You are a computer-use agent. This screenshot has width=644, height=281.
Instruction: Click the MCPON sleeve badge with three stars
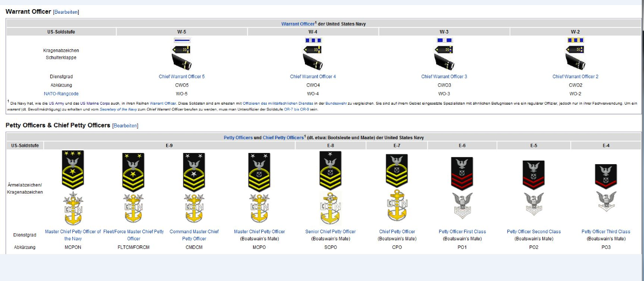(73, 170)
